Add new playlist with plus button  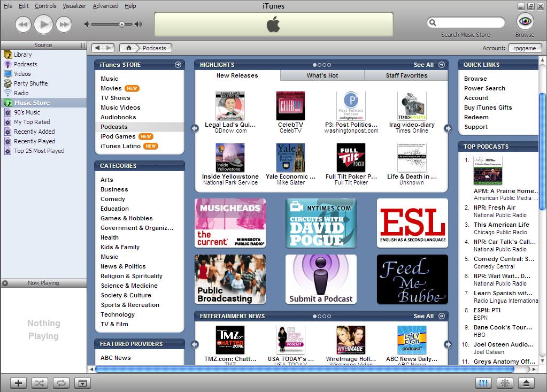pos(19,383)
